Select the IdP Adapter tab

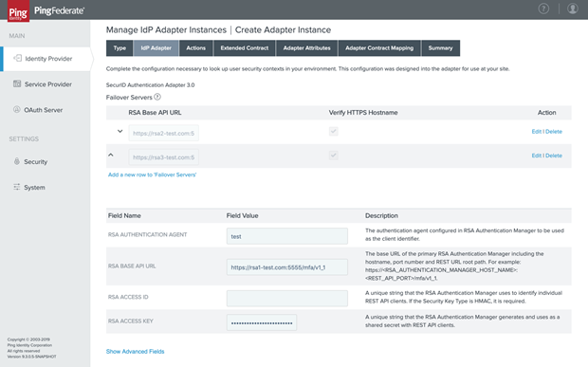pos(156,48)
